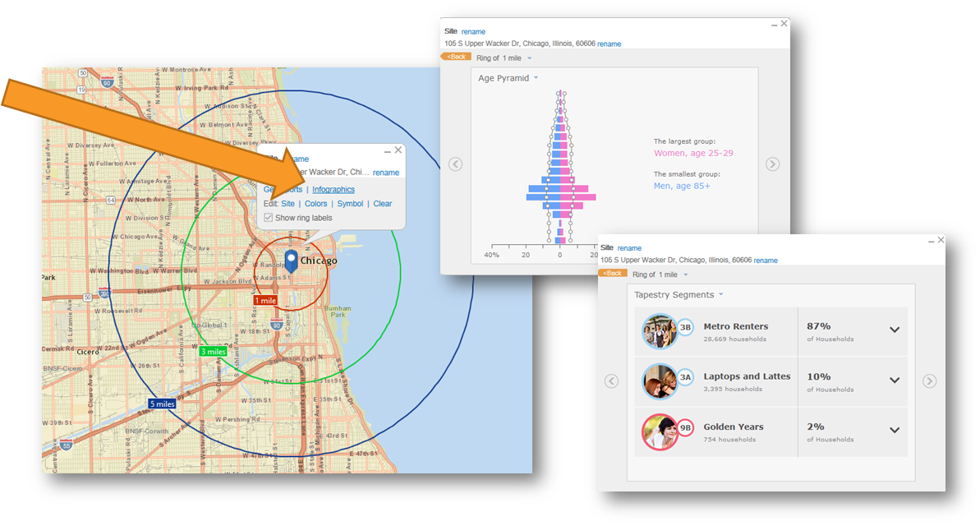
Task: Open Ring of 1 mile dropdown in Tapestry panel
Action: point(686,275)
